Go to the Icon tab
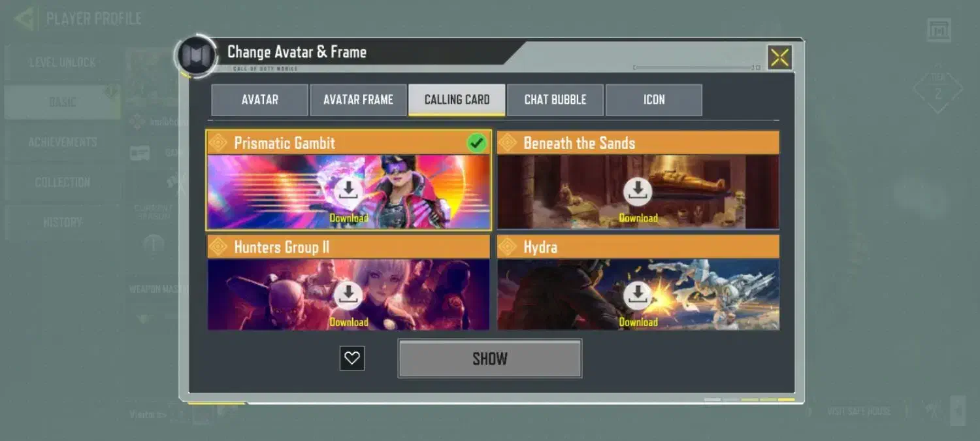The width and height of the screenshot is (980, 441). tap(654, 100)
